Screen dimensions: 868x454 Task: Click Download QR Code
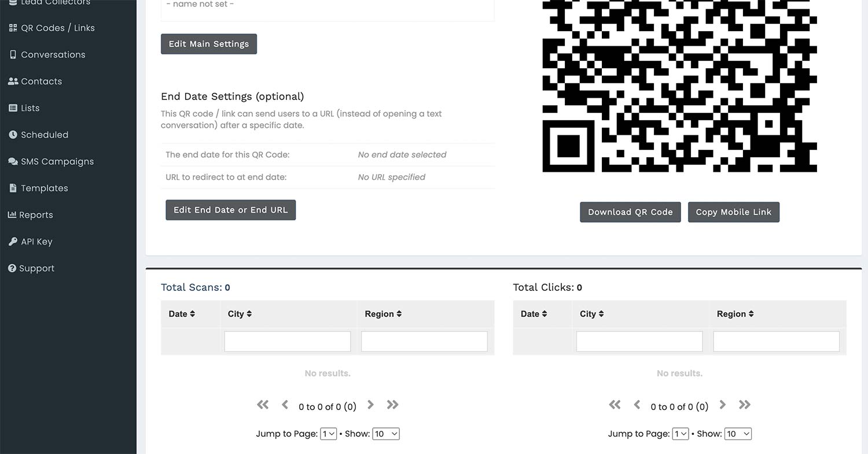pos(630,212)
